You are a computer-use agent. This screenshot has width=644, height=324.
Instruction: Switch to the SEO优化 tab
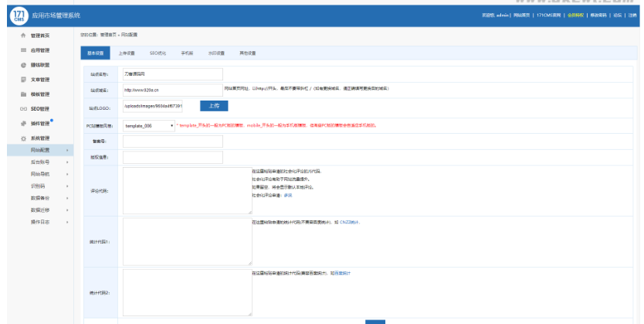pos(158,53)
